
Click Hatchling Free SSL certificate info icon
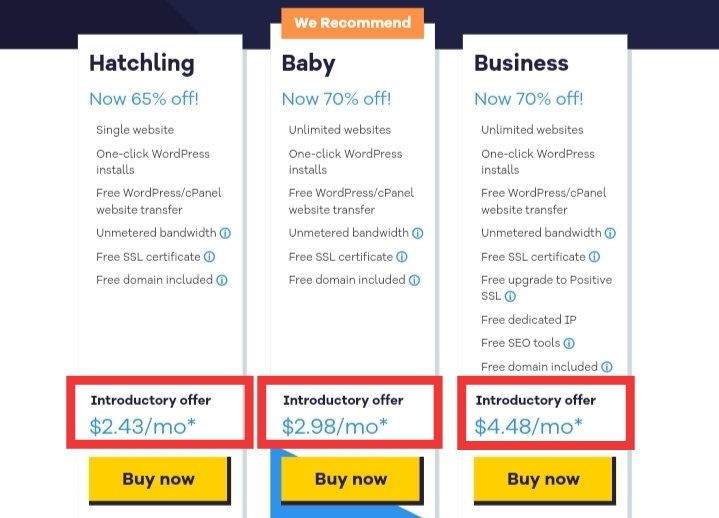[209, 257]
